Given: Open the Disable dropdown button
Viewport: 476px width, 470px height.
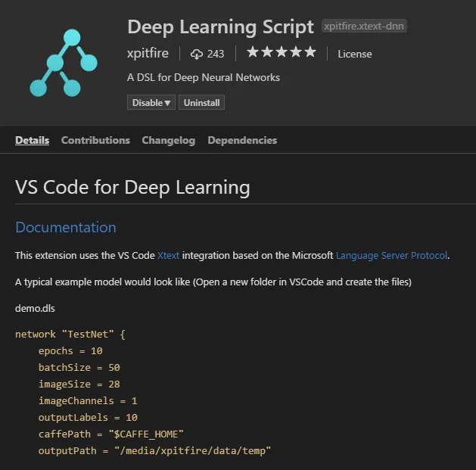Looking at the screenshot, I should pos(151,103).
